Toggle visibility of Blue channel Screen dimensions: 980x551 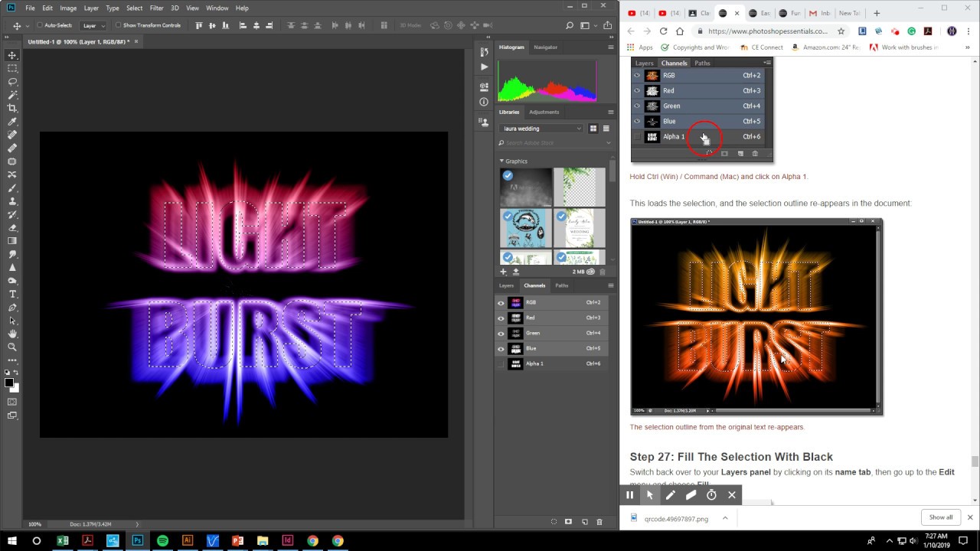pyautogui.click(x=501, y=348)
